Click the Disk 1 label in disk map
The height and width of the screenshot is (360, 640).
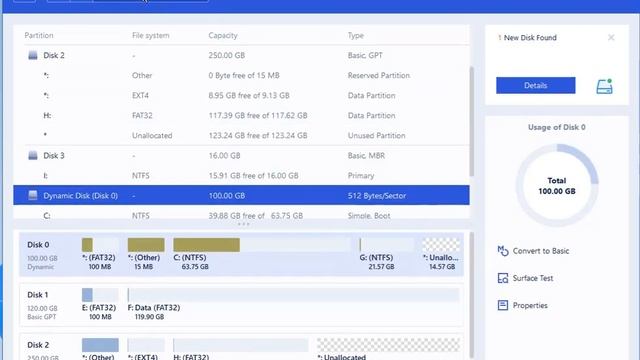[38, 295]
